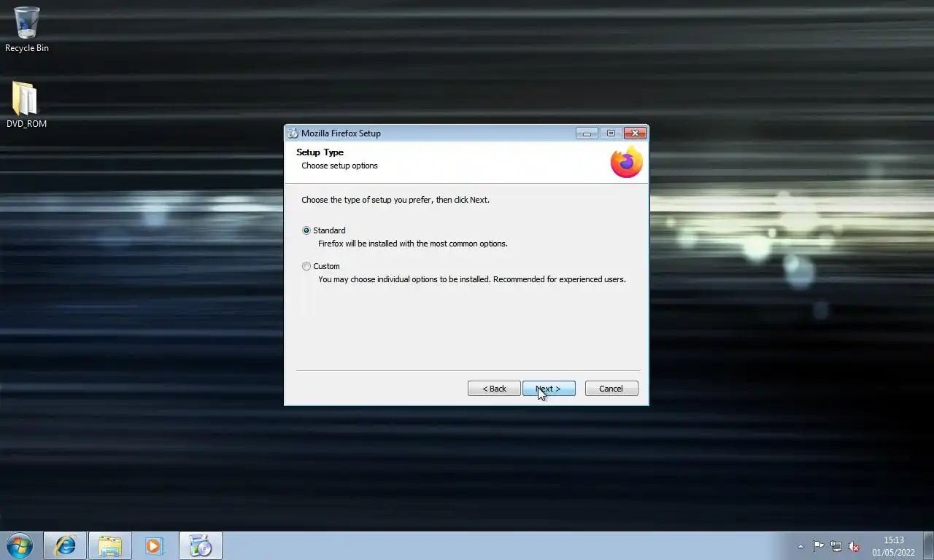Cancel the Firefox setup
Image resolution: width=934 pixels, height=560 pixels.
tap(611, 389)
